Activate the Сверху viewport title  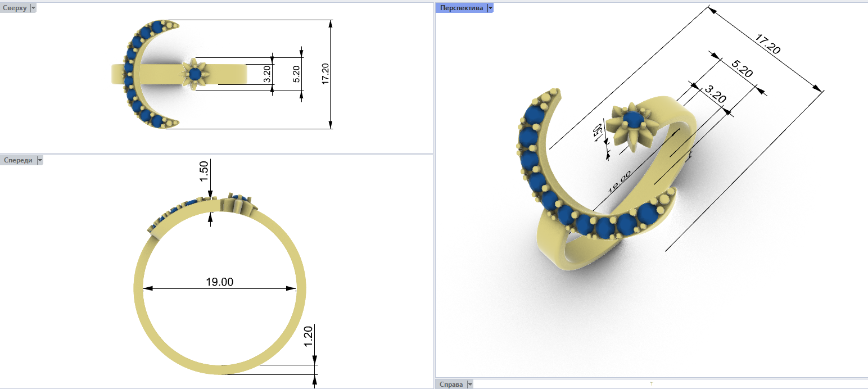tap(15, 8)
